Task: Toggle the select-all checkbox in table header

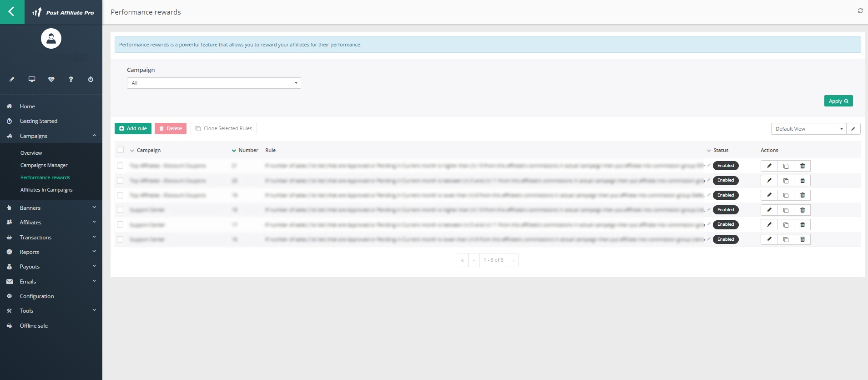Action: coord(121,150)
